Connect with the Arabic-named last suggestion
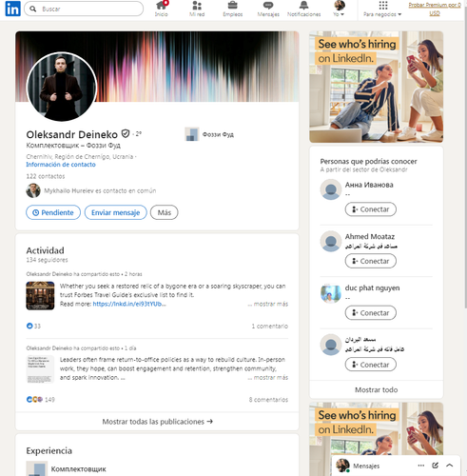The image size is (467, 476). click(x=371, y=365)
